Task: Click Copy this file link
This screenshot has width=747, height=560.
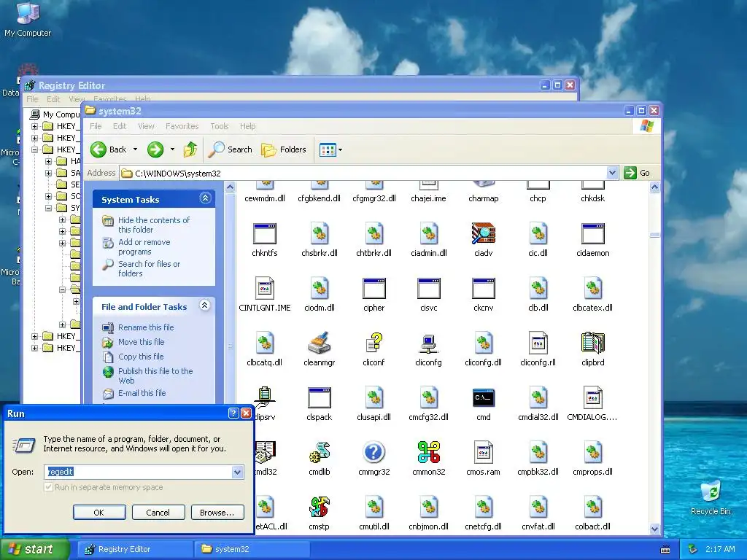Action: 141,356
